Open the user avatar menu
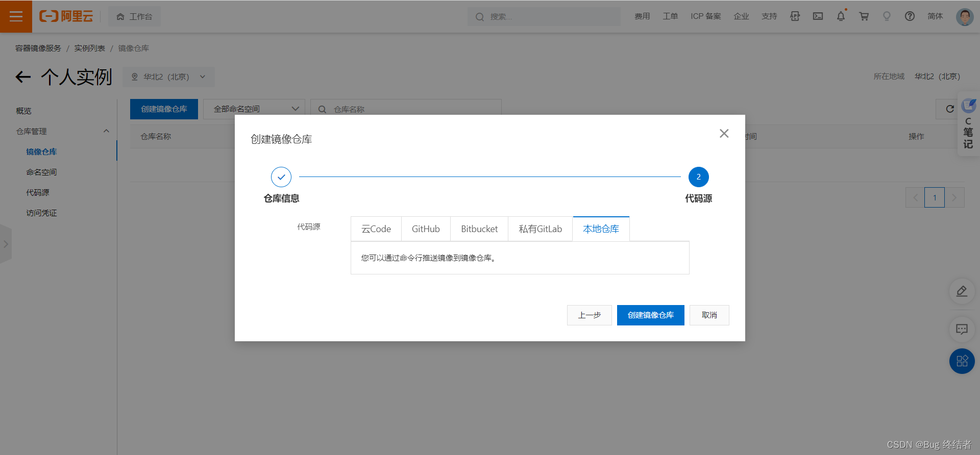Image resolution: width=980 pixels, height=455 pixels. tap(965, 17)
